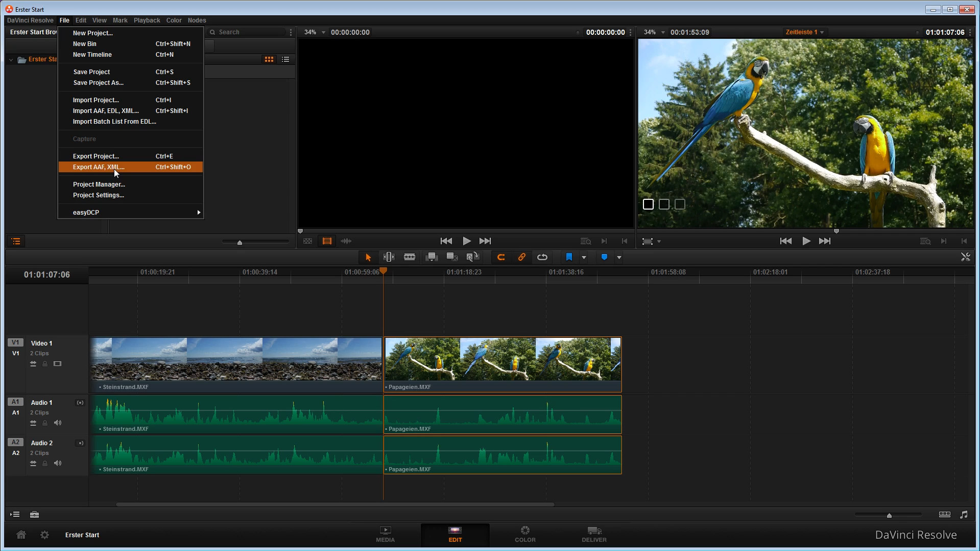
Task: Switch media pool to thumbnail grid view
Action: (x=269, y=59)
